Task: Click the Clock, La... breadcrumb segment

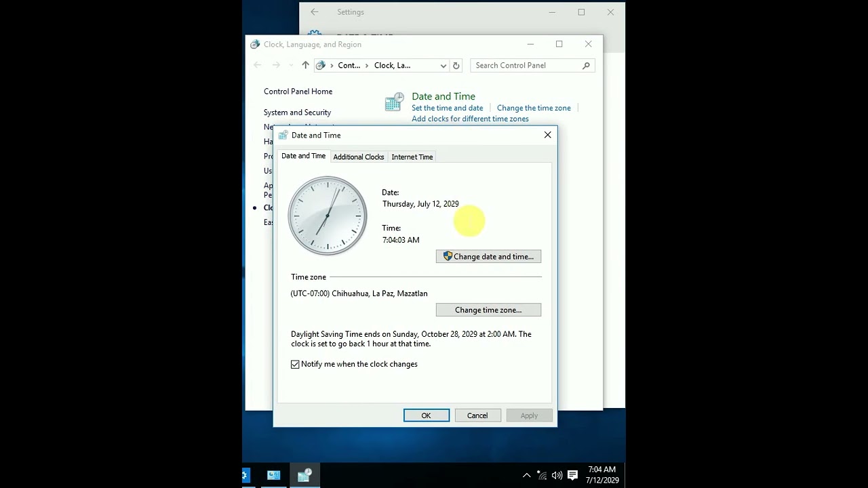Action: (x=392, y=65)
